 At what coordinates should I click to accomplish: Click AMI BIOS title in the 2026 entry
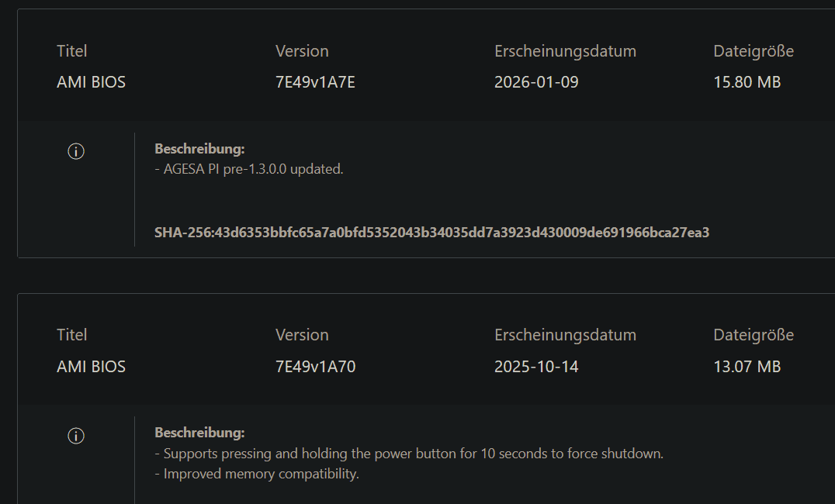tap(91, 82)
